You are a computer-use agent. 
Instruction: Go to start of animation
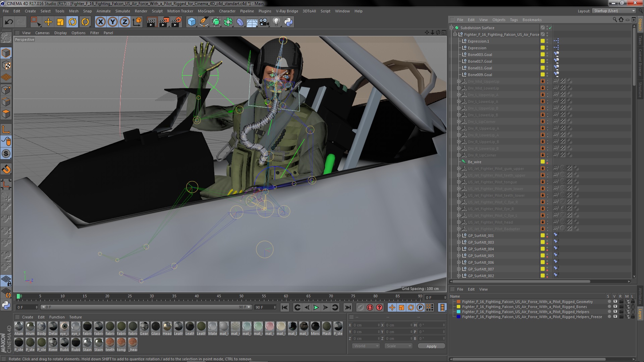(285, 307)
